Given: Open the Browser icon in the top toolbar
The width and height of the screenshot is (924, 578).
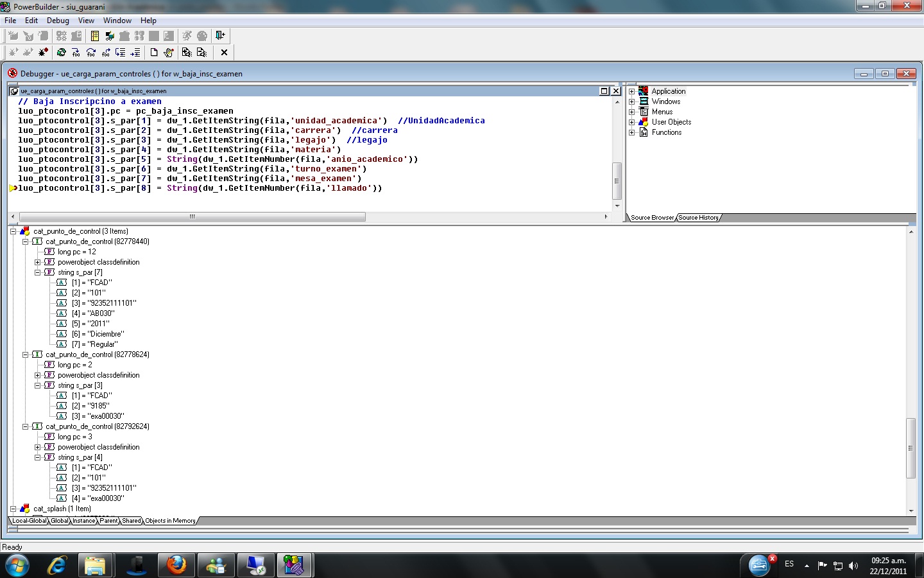Looking at the screenshot, I should [x=110, y=36].
